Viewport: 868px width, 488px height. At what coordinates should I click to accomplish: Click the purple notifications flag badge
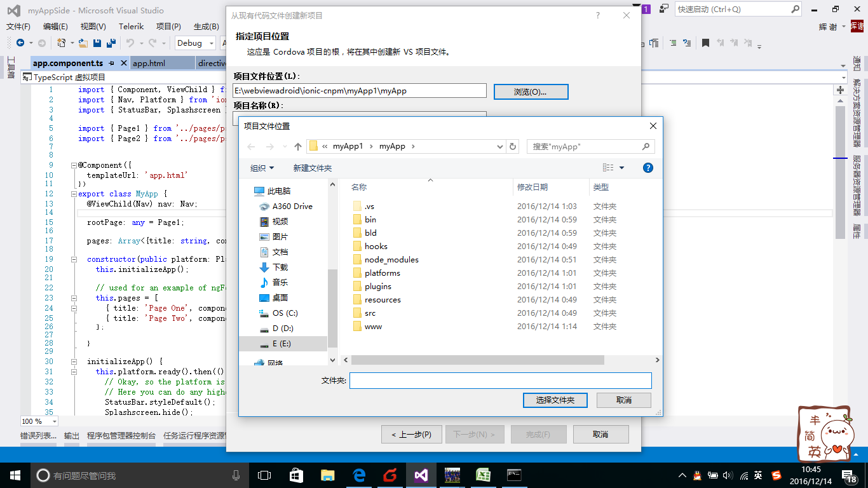646,10
